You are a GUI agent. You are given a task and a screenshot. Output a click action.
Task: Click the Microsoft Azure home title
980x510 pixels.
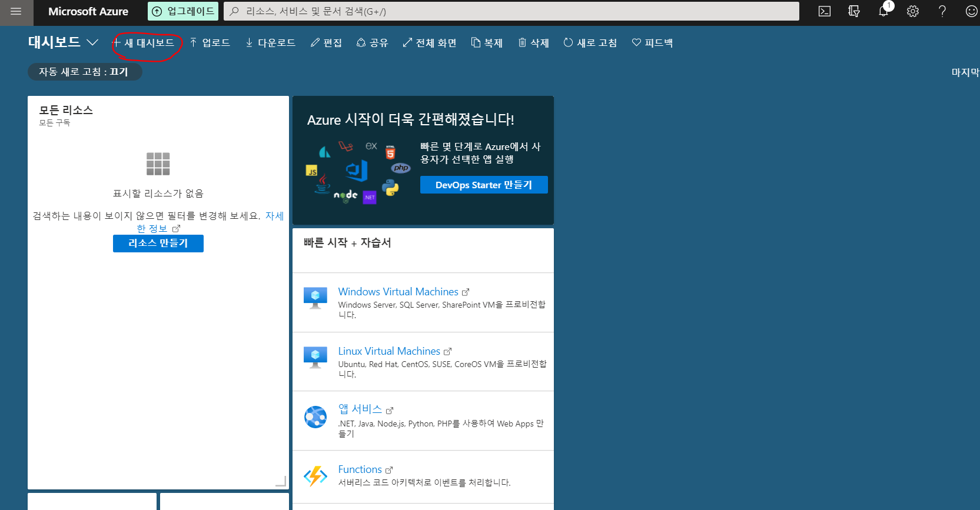88,12
